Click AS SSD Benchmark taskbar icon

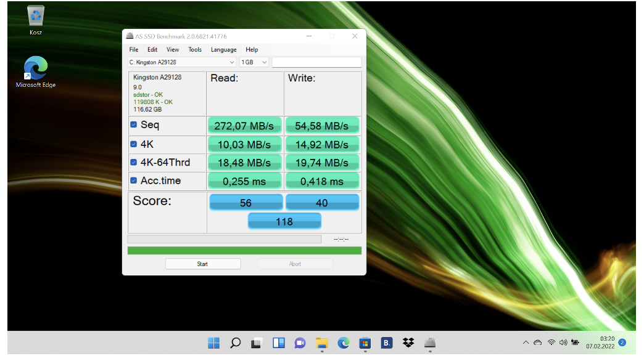click(430, 343)
